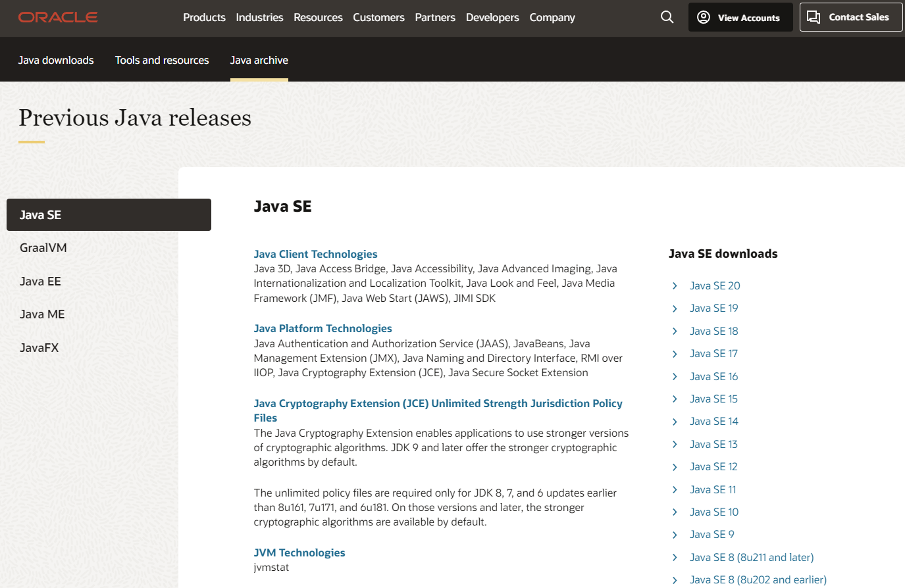
Task: Click the View Accounts button
Action: [x=740, y=17]
